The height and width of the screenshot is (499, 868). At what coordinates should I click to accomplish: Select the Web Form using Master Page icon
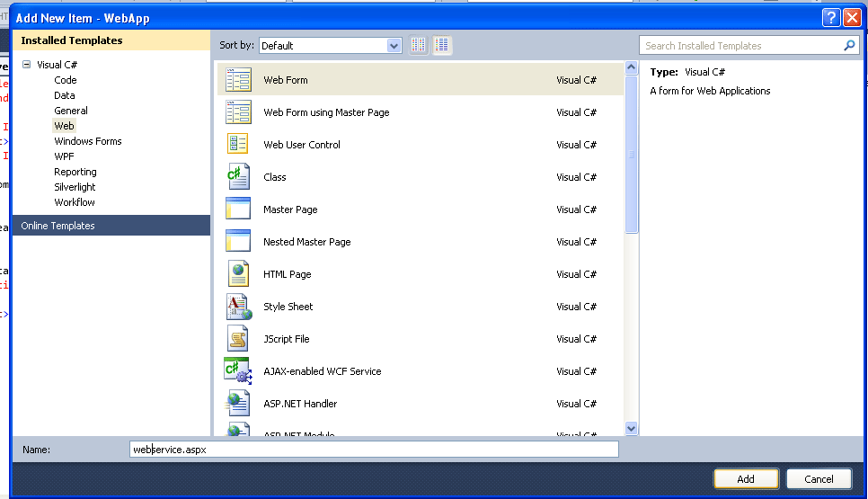click(238, 111)
